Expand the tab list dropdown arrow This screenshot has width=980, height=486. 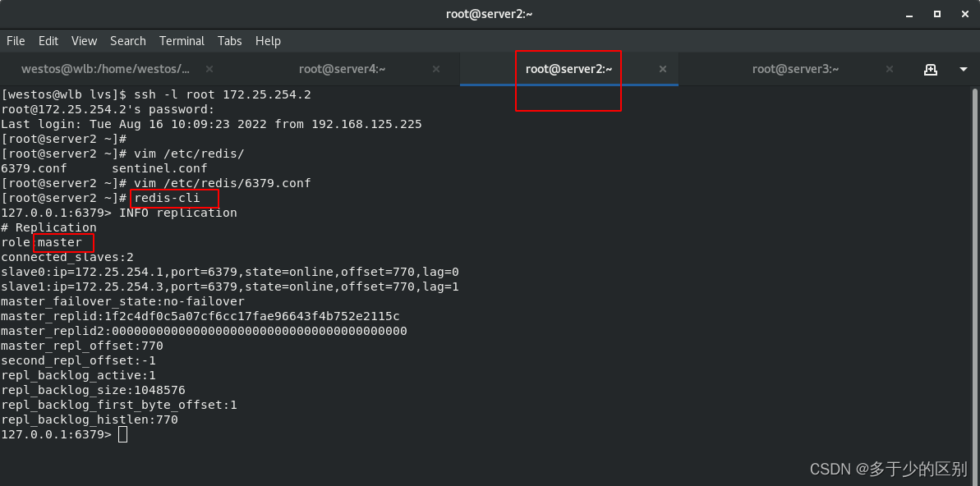(963, 69)
